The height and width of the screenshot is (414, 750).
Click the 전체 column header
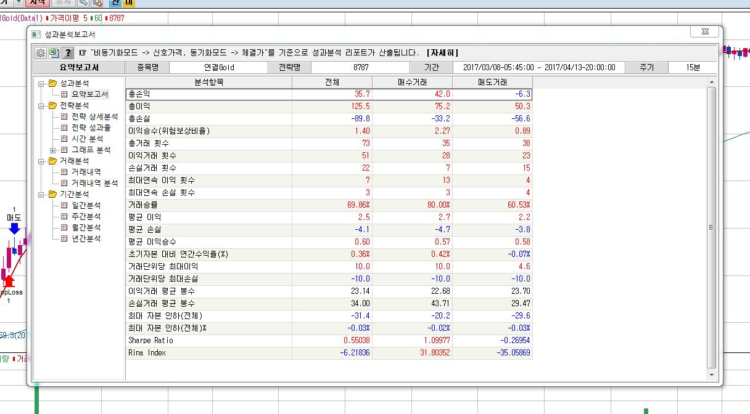[332, 82]
